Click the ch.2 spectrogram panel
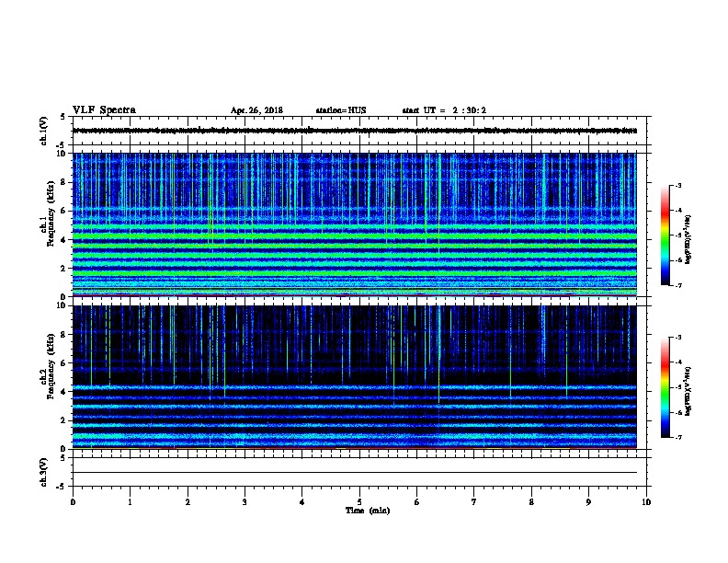 pyautogui.click(x=355, y=377)
